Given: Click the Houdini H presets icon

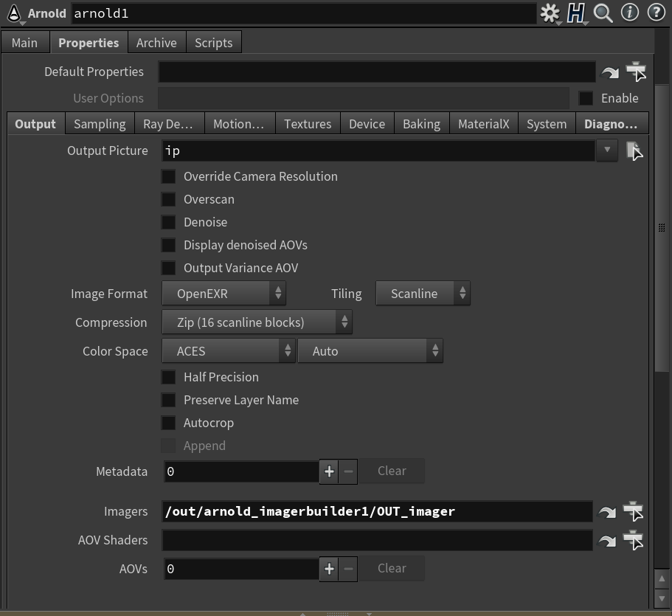Looking at the screenshot, I should [575, 13].
